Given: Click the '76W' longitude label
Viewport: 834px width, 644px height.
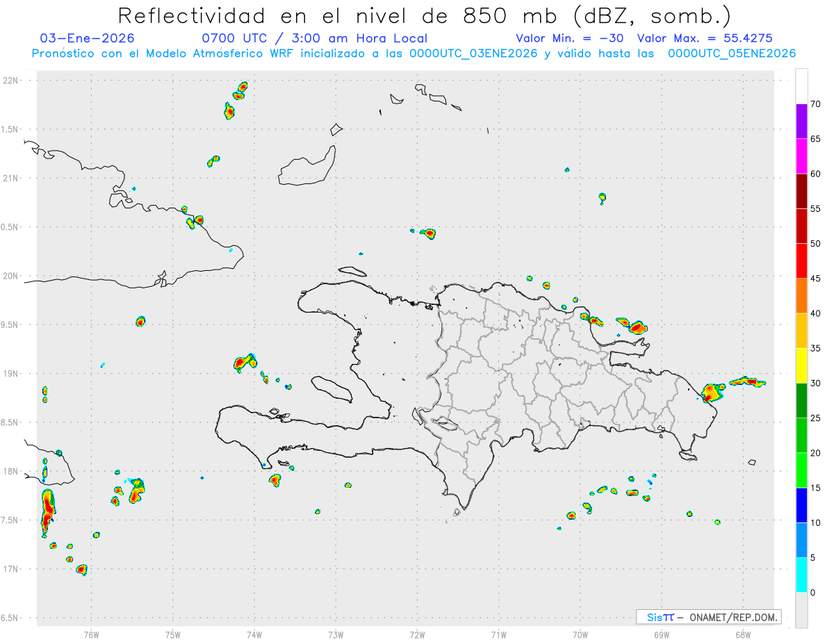Looking at the screenshot, I should [x=91, y=634].
